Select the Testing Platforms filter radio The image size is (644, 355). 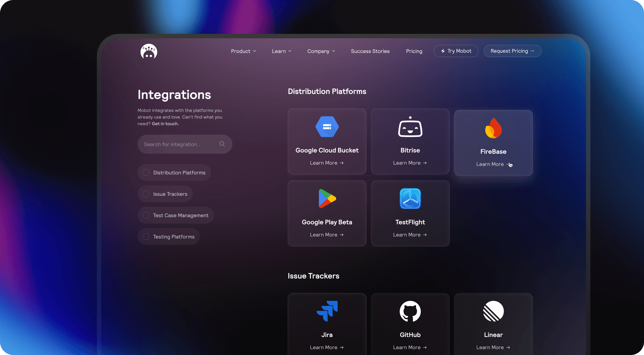click(x=146, y=237)
